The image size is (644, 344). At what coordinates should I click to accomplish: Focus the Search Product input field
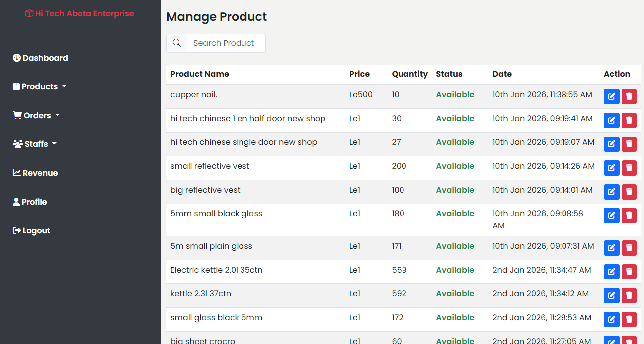[226, 43]
